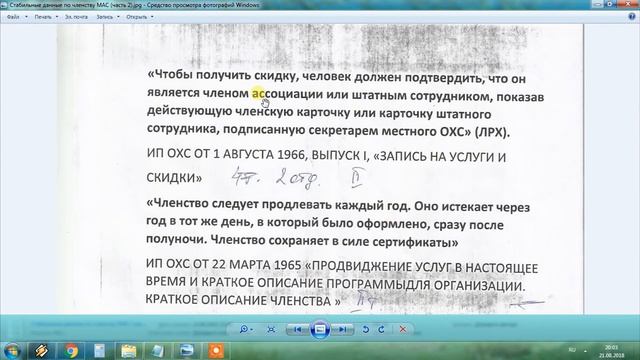This screenshot has width=640, height=360.
Task: Open the blue Help question-mark icon
Action: 632,17
